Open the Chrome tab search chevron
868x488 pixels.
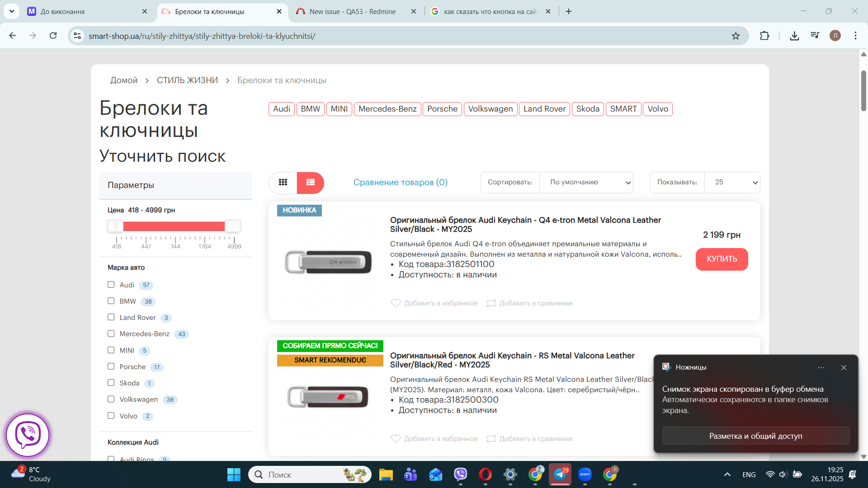coord(12,11)
